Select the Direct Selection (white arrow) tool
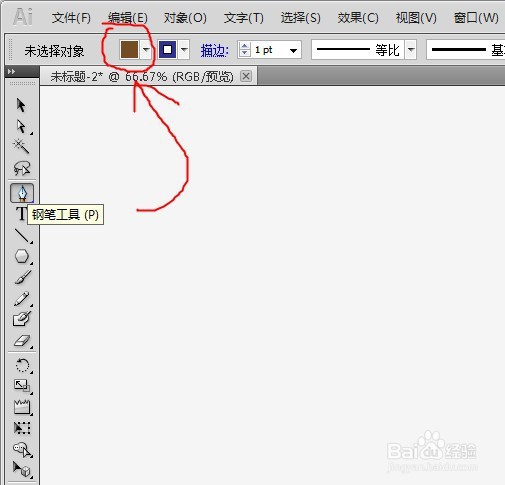Viewport: 505px width, 485px height. (21, 126)
